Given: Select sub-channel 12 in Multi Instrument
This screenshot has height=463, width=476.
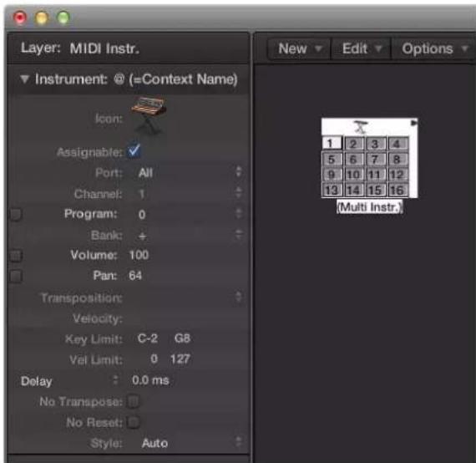Looking at the screenshot, I should pyautogui.click(x=398, y=175).
